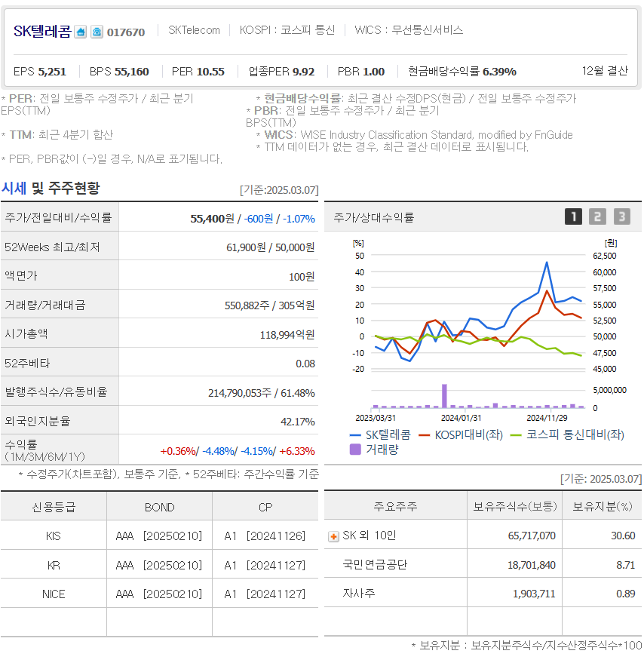Click KOSPI : 코스피 통신 classification text
Image resolution: width=644 pixels, height=663 pixels.
(x=287, y=30)
